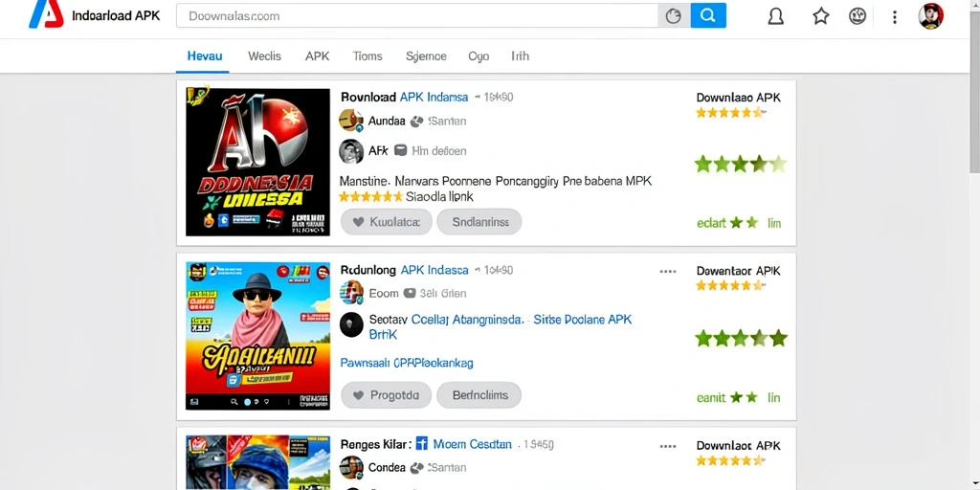Click yellow star rating under Dawentaor APK
This screenshot has height=490, width=980.
pyautogui.click(x=730, y=285)
